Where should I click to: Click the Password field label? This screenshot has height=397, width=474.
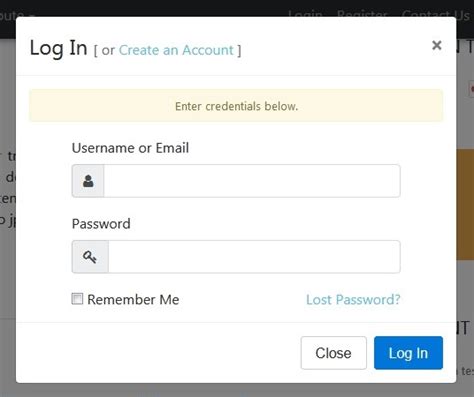point(101,224)
